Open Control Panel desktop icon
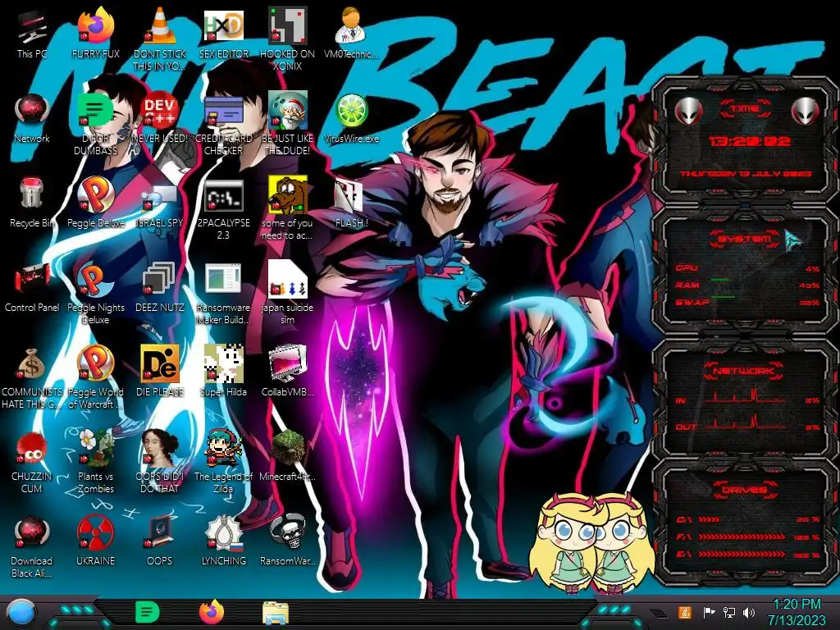 tap(32, 288)
